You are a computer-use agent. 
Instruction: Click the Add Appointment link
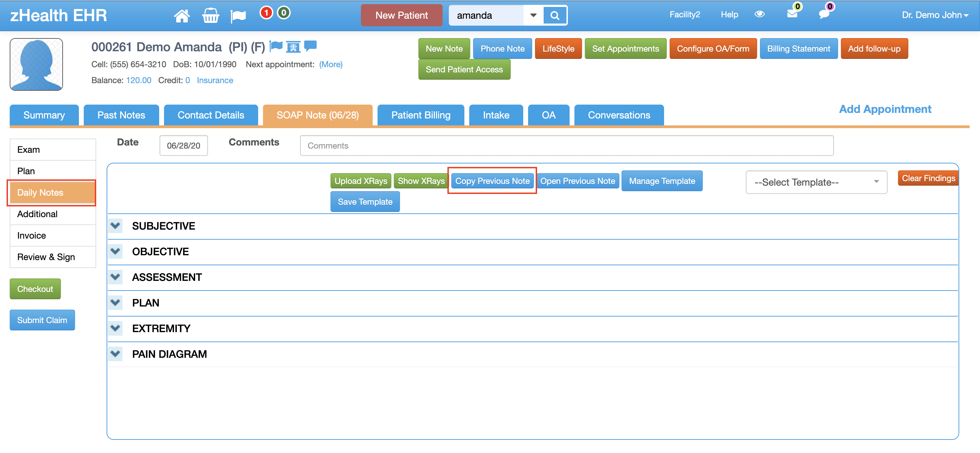[885, 109]
